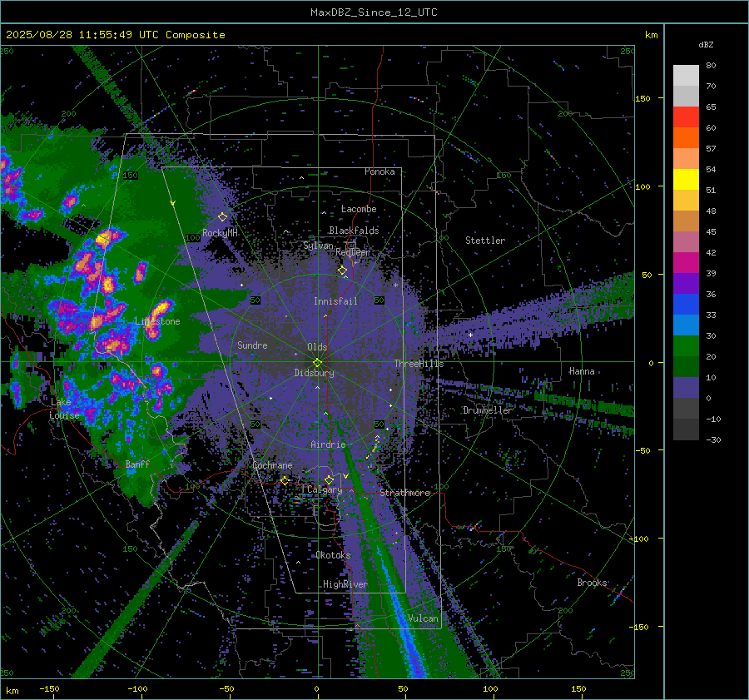Click the Didsbury map label
The height and width of the screenshot is (700, 749).
click(314, 373)
